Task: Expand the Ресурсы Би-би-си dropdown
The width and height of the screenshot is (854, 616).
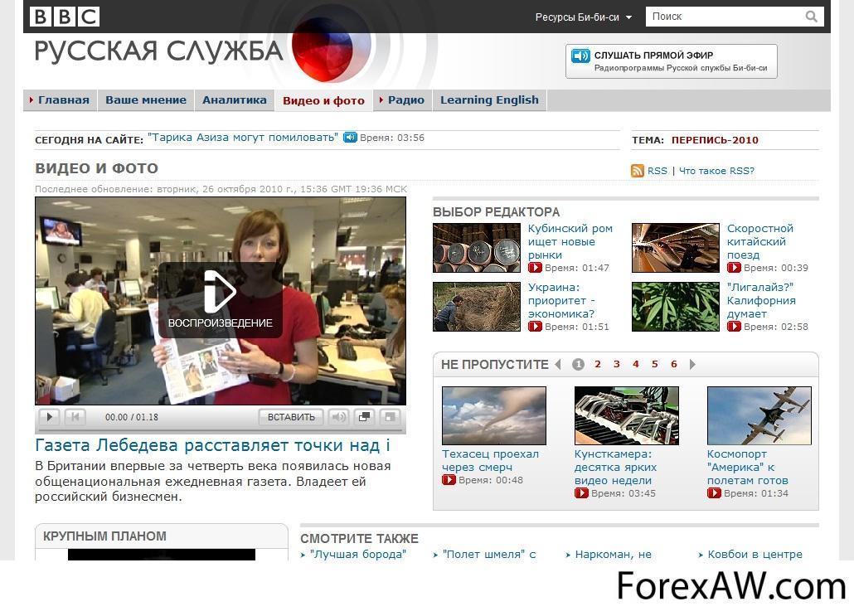Action: coord(584,17)
